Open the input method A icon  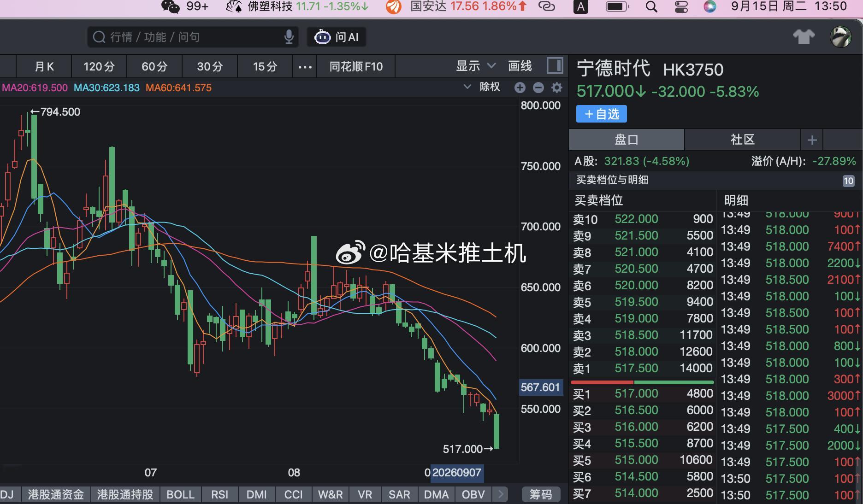[x=580, y=7]
